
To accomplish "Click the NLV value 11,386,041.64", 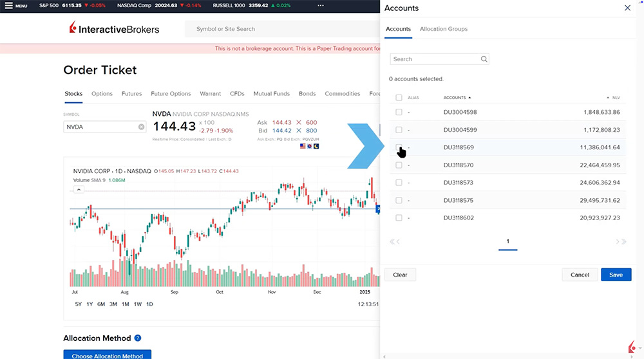I will pos(600,147).
